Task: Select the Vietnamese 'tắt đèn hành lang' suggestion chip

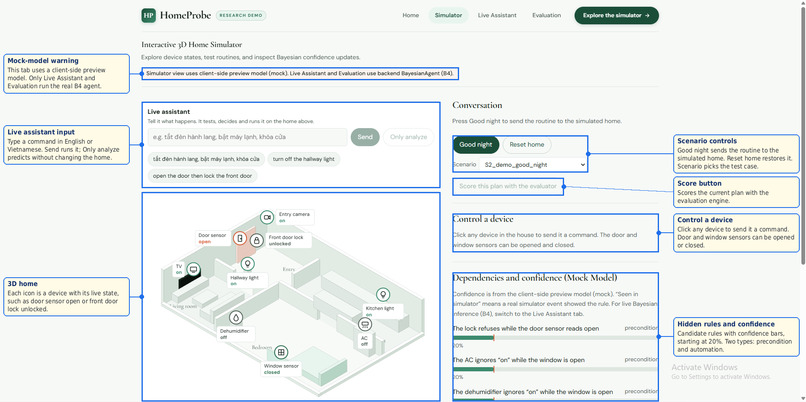Action: [206, 159]
